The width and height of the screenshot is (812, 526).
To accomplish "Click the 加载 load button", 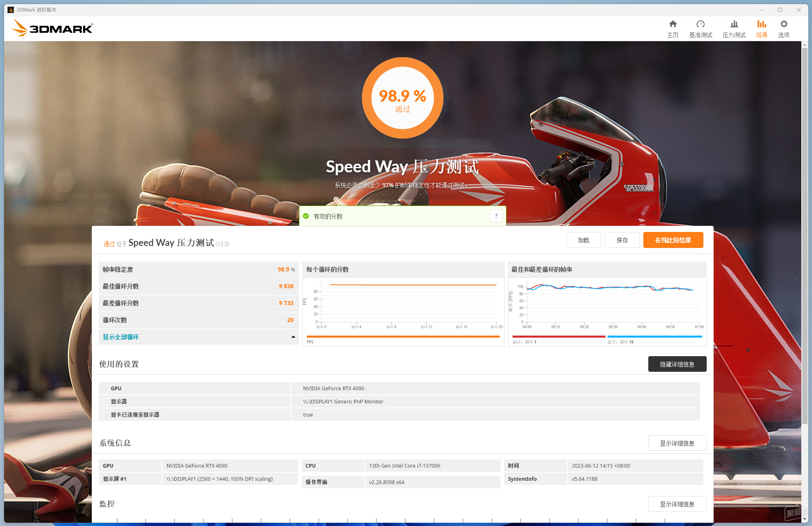I will tap(583, 240).
